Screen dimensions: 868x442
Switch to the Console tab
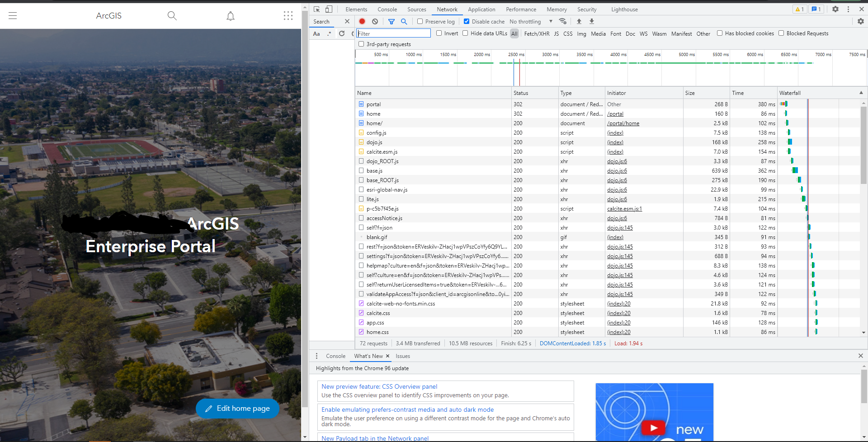(387, 9)
